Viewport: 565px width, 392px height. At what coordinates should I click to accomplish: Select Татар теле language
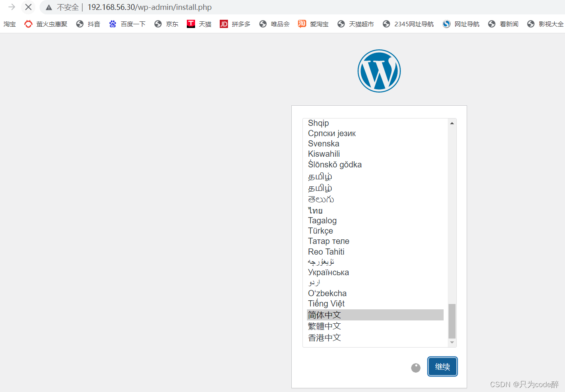(375, 241)
